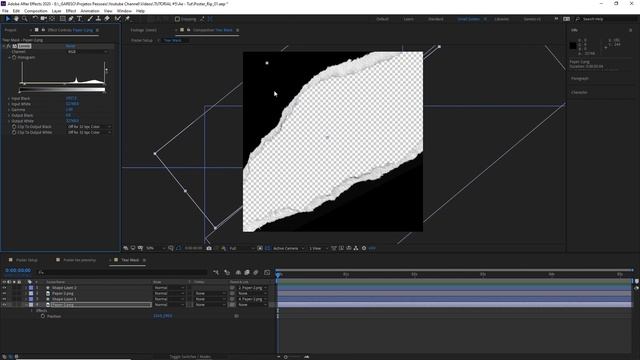Open the Character panel
The height and width of the screenshot is (360, 640).
579,92
